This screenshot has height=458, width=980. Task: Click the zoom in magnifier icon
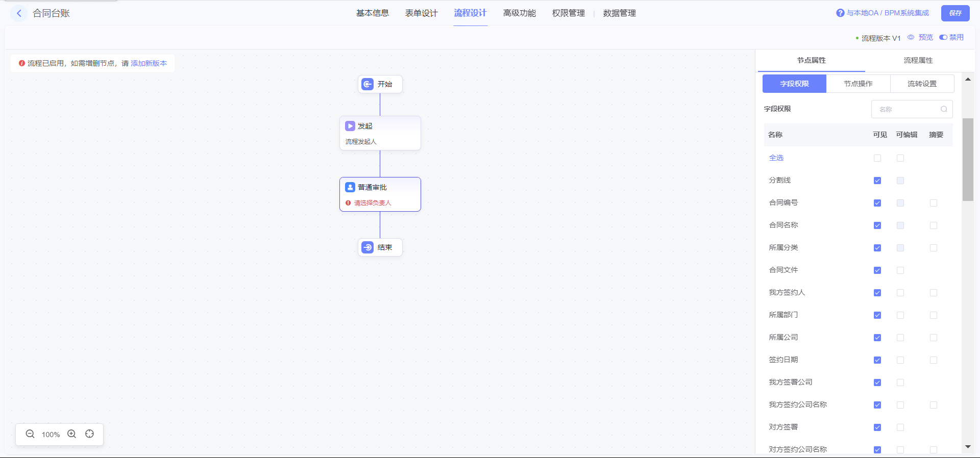[72, 434]
